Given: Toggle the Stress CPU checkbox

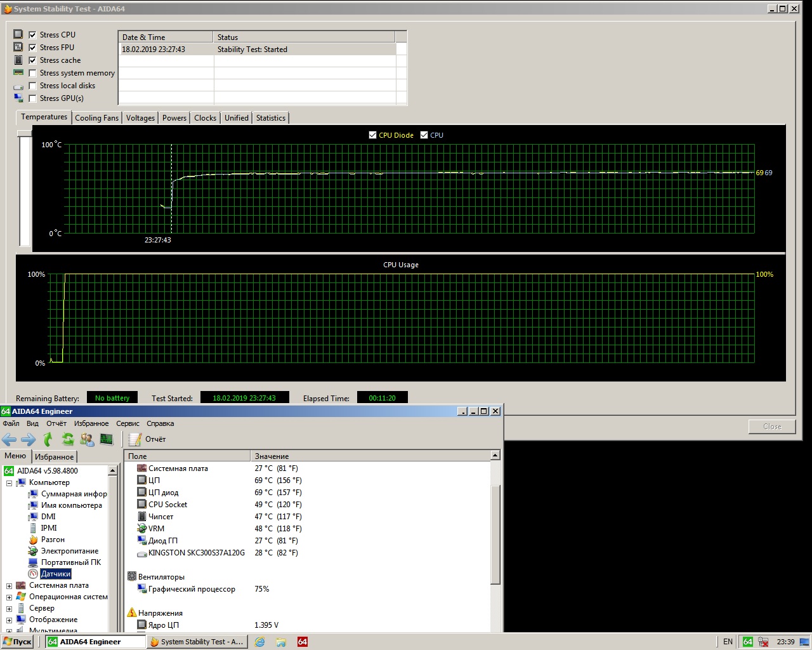Looking at the screenshot, I should tap(33, 35).
